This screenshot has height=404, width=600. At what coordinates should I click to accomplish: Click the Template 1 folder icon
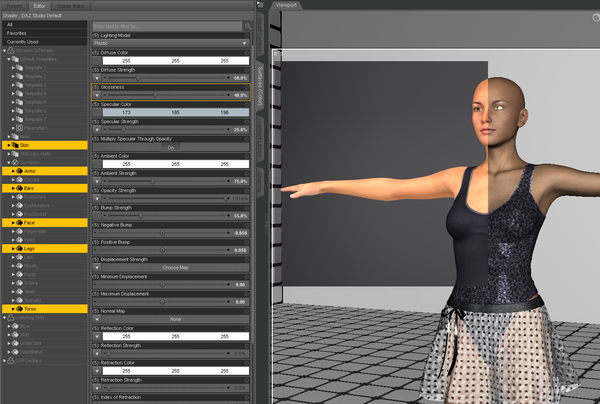point(19,68)
